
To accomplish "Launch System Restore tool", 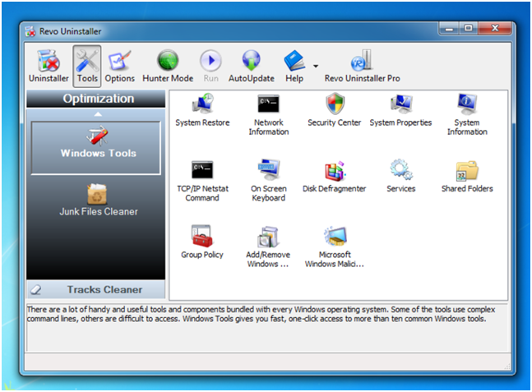I will pos(202,110).
